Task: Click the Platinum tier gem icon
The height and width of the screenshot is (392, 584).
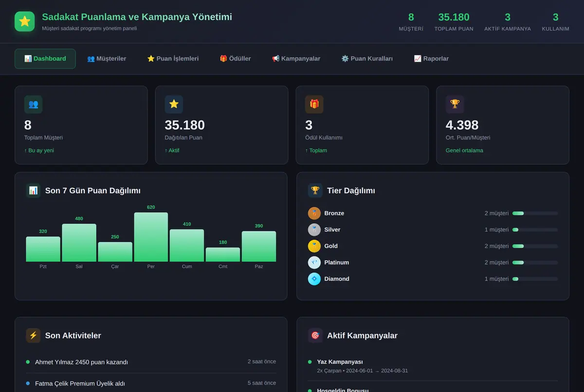Action: (x=314, y=263)
